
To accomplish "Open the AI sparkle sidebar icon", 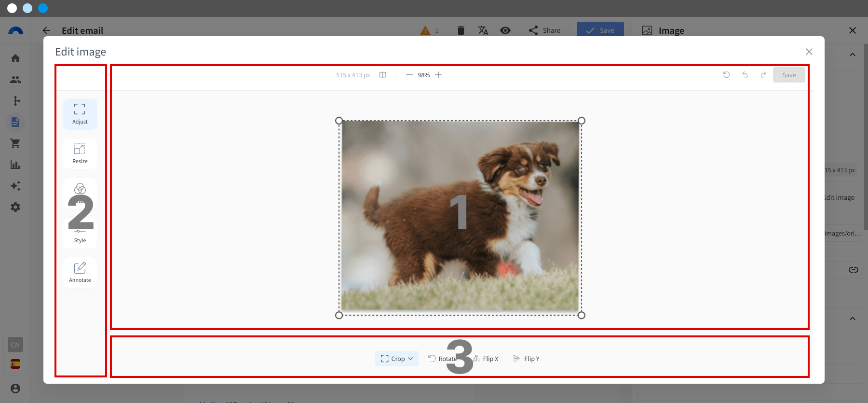I will point(15,186).
